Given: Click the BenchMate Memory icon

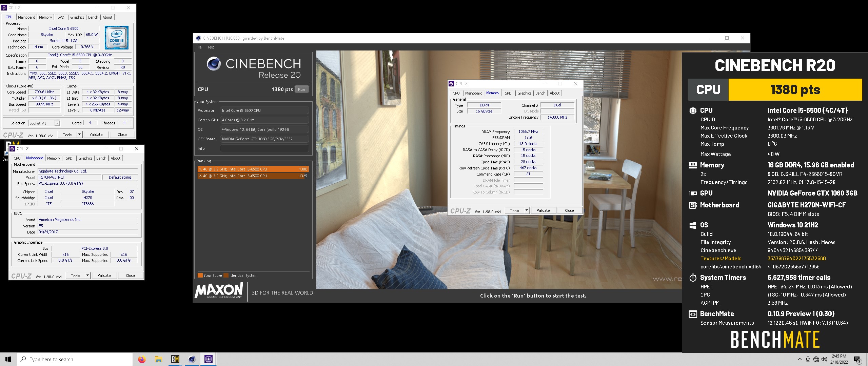Looking at the screenshot, I should tap(693, 165).
